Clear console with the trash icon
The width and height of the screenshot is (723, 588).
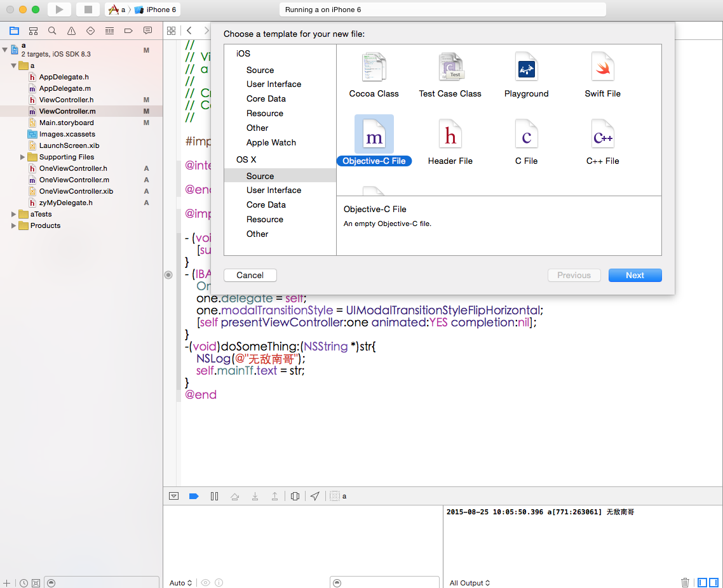point(685,582)
